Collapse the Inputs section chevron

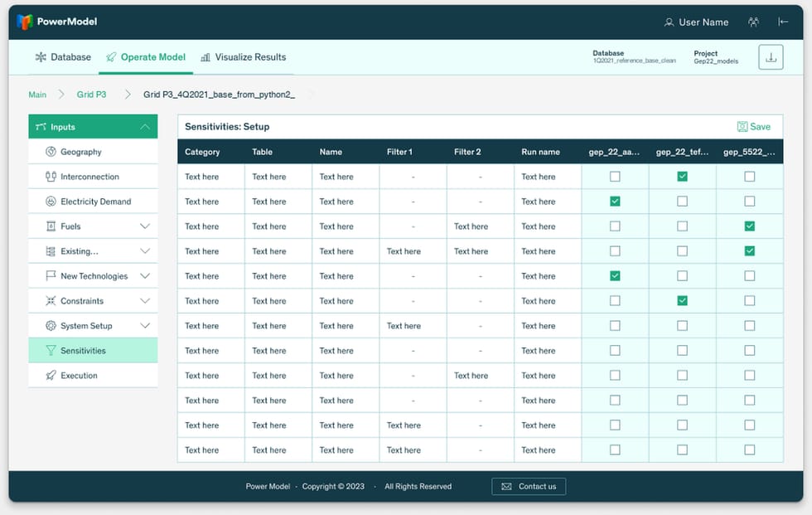coord(145,127)
